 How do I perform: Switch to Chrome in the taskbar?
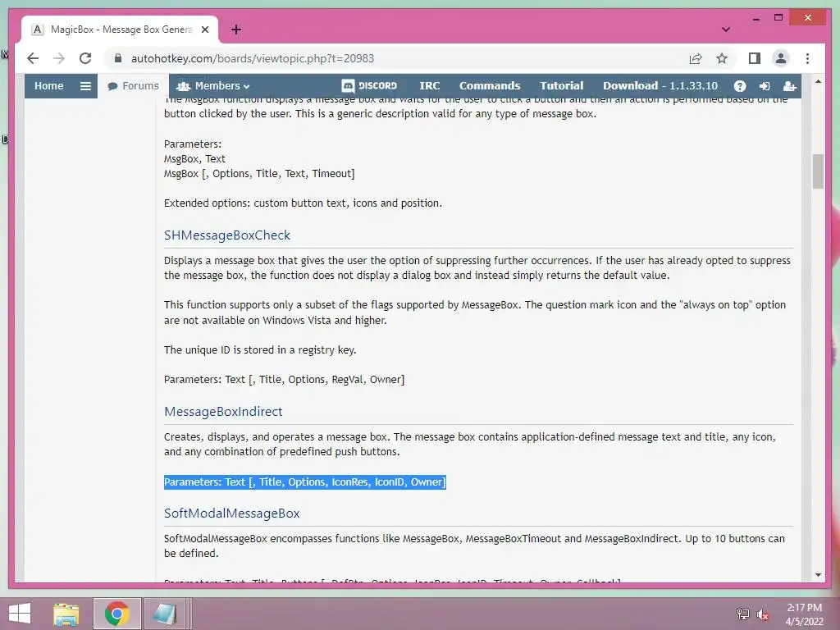pos(116,614)
